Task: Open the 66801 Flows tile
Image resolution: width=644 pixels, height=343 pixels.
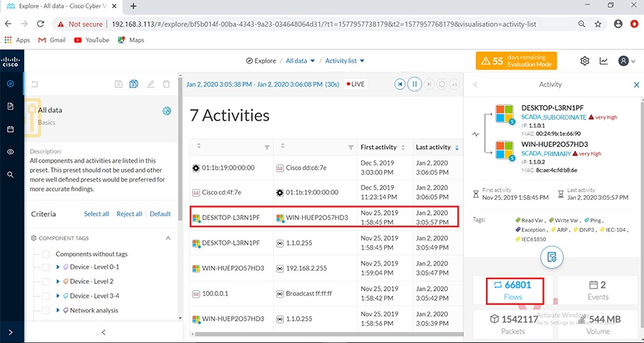Action: (512, 291)
